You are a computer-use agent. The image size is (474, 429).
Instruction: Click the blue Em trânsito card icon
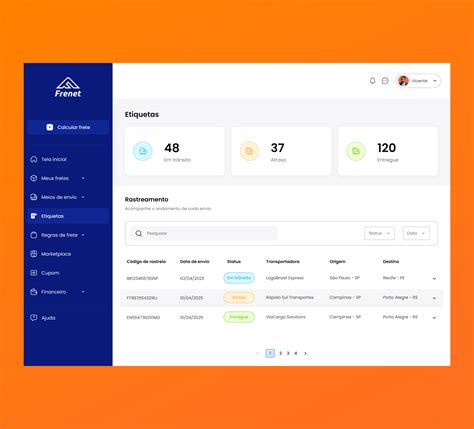(143, 151)
